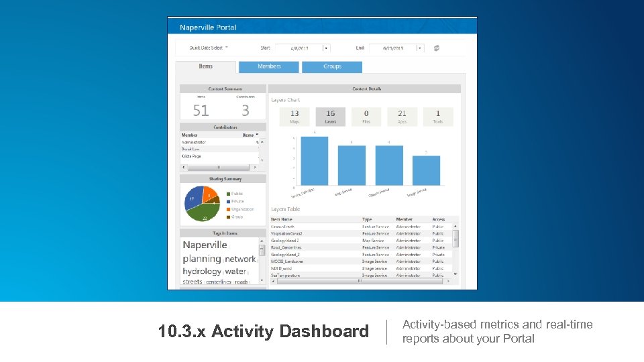644x362 pixels.
Task: Click the hydrology tag
Action: (202, 271)
